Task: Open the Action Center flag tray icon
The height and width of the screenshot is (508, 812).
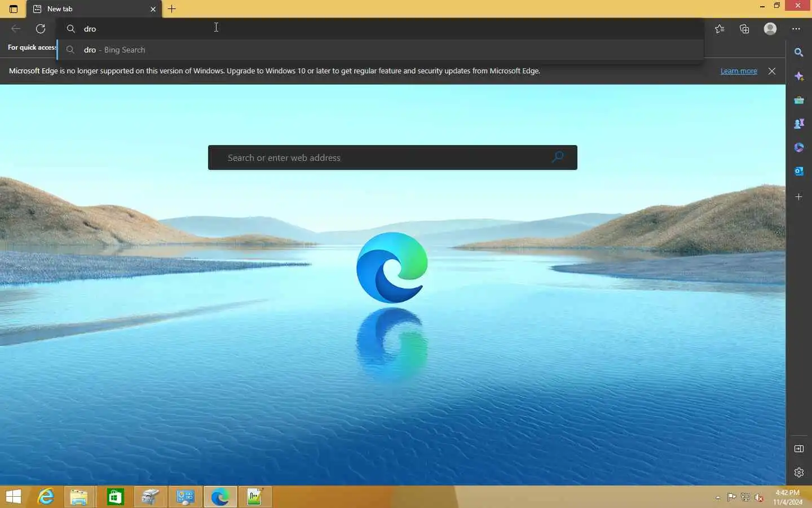Action: coord(731,497)
